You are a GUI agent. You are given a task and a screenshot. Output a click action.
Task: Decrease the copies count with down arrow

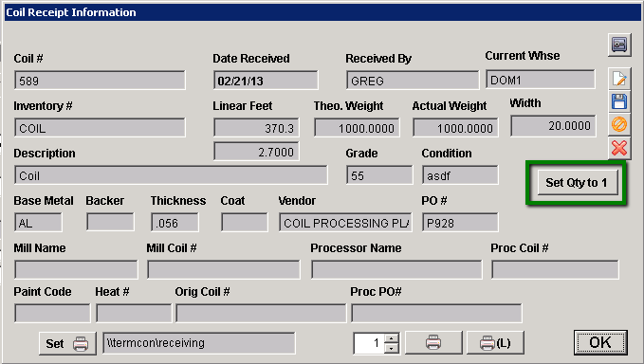(x=392, y=348)
